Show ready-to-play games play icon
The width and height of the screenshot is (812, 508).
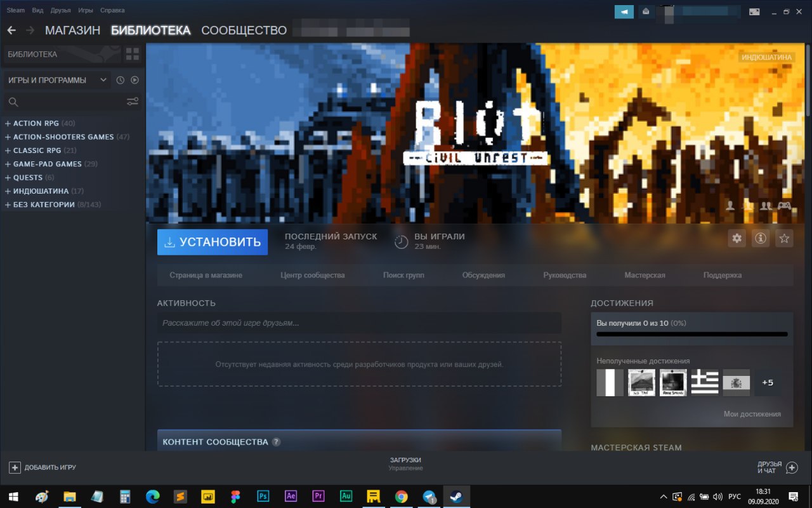tap(134, 80)
